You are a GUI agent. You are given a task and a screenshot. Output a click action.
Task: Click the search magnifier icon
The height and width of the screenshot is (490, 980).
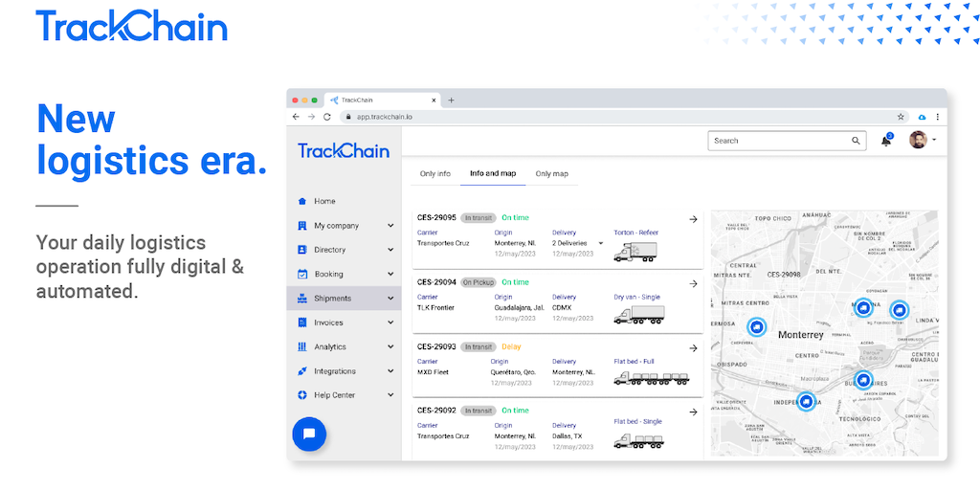pyautogui.click(x=857, y=141)
